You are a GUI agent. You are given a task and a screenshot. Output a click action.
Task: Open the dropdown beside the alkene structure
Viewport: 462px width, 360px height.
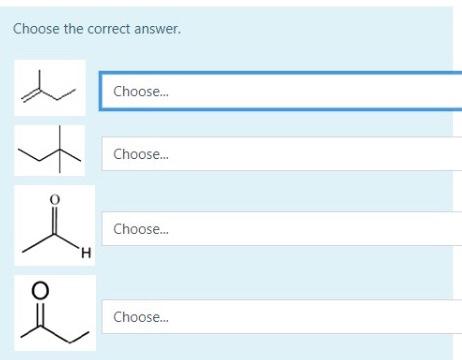point(281,91)
